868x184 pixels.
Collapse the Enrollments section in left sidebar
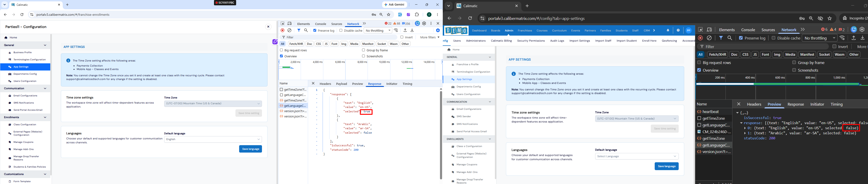click(45, 117)
